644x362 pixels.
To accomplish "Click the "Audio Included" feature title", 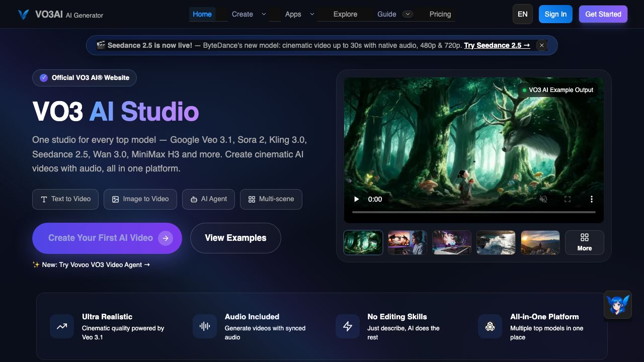I will (252, 317).
